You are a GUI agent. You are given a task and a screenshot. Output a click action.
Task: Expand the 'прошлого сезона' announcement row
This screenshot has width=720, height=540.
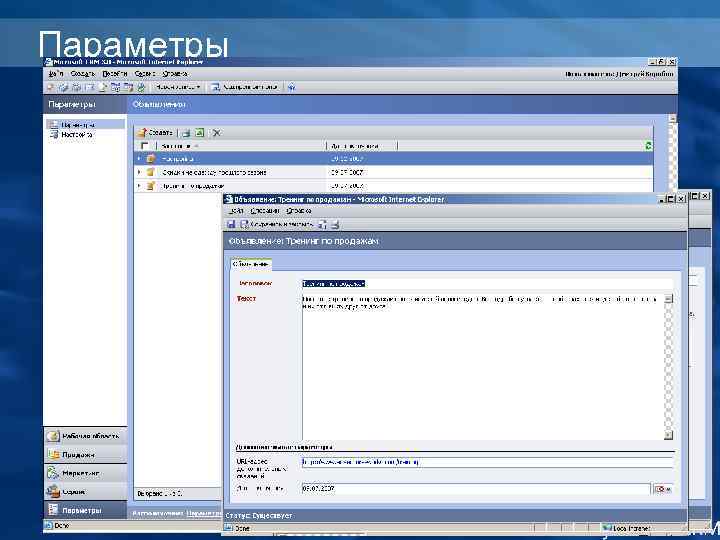[139, 172]
